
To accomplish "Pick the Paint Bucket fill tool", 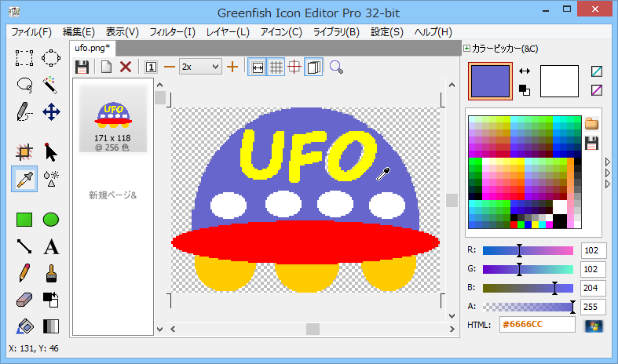I will tap(24, 326).
